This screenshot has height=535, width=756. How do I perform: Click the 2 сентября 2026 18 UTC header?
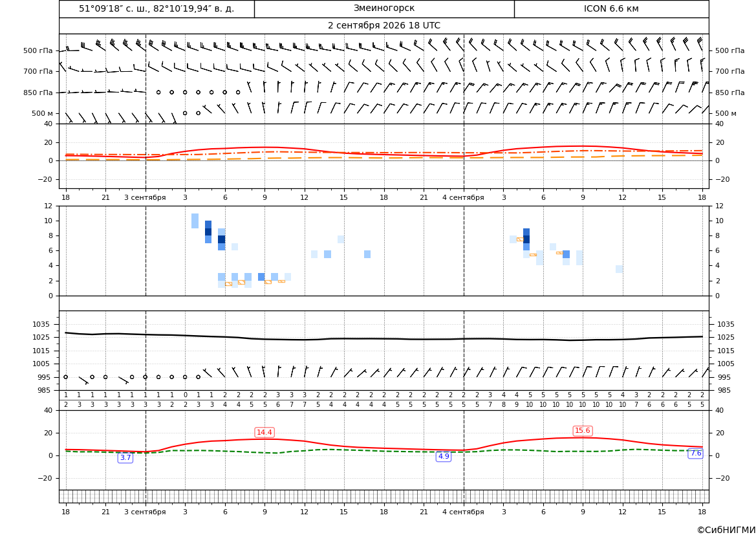384,26
